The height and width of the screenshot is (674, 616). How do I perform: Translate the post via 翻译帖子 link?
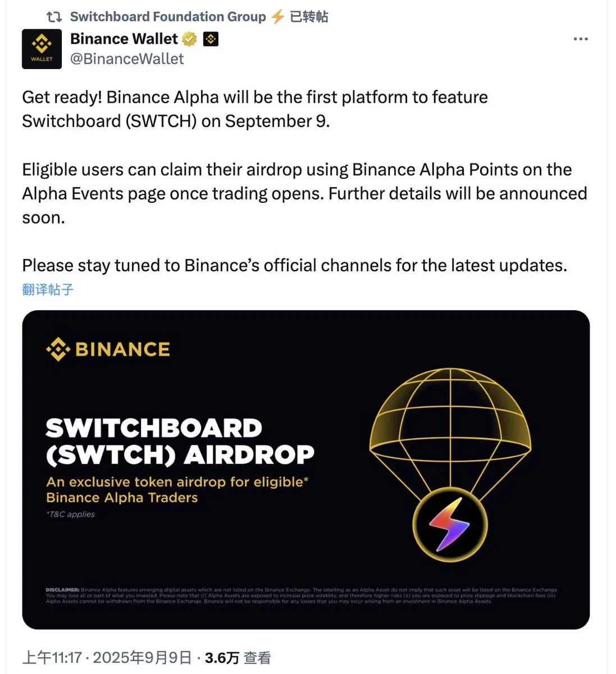tap(48, 289)
